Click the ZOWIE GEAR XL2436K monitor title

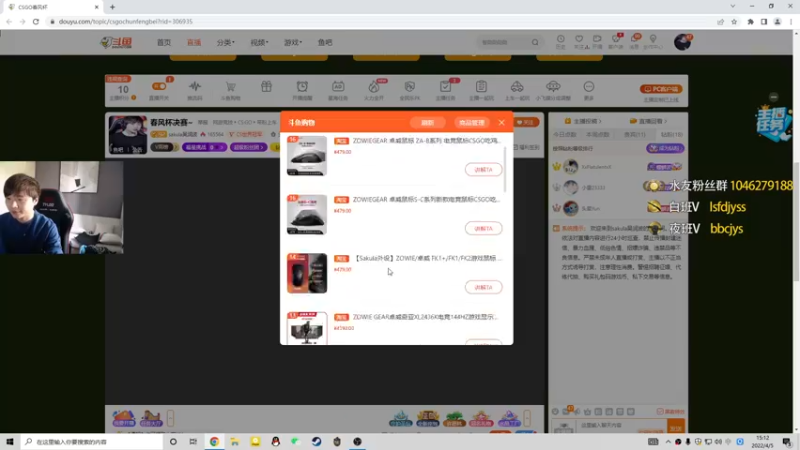pos(425,317)
